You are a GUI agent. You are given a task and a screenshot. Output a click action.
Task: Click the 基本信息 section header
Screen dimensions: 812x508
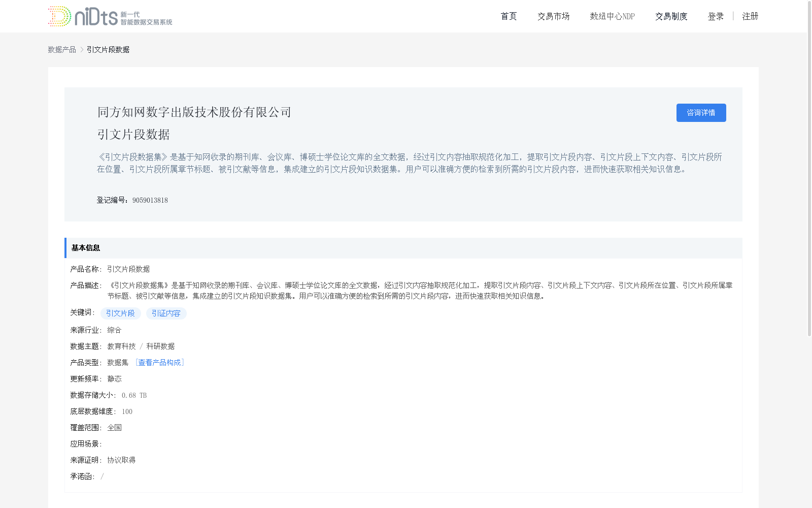[403, 248]
